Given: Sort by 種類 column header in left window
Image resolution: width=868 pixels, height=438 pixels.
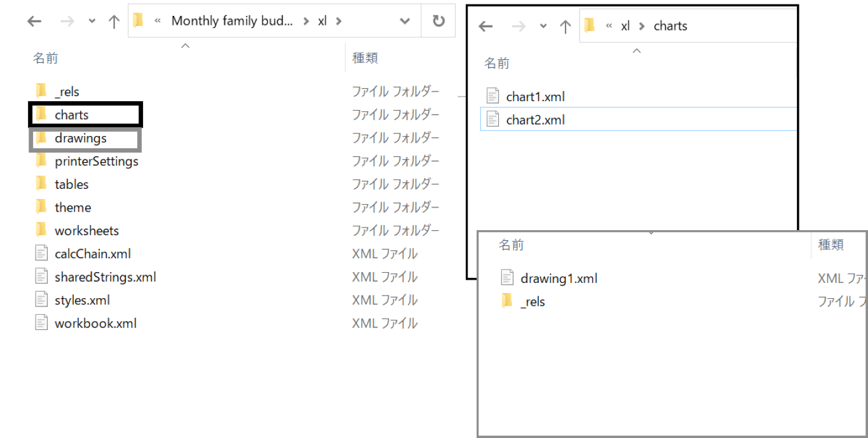Looking at the screenshot, I should [x=365, y=58].
